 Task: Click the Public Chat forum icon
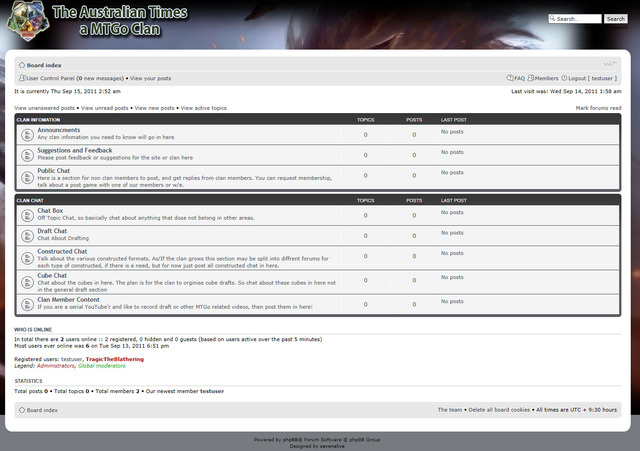coord(27,175)
